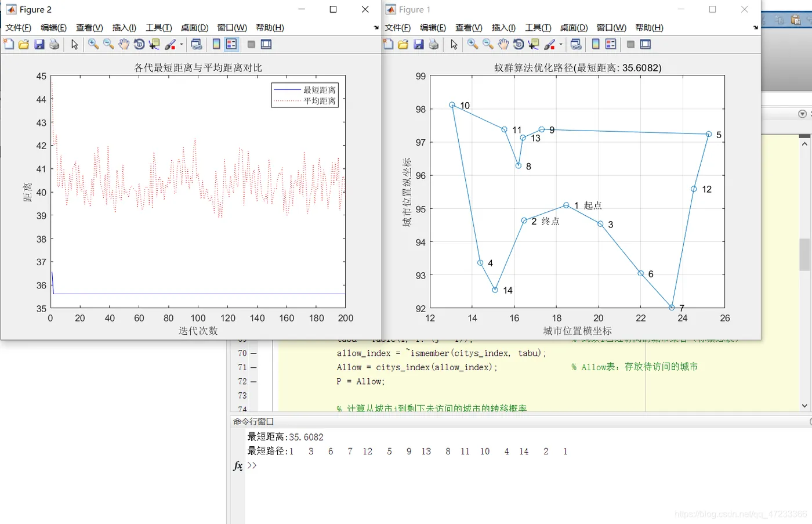This screenshot has width=812, height=524.
Task: Show plot tools and dock Figure 1
Action: coord(646,44)
